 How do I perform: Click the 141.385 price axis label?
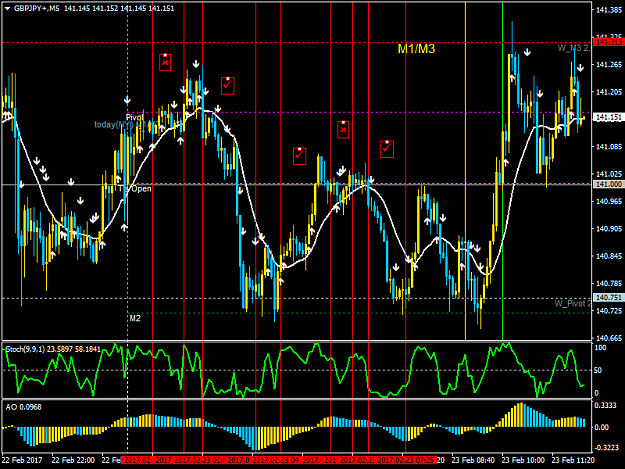609,10
